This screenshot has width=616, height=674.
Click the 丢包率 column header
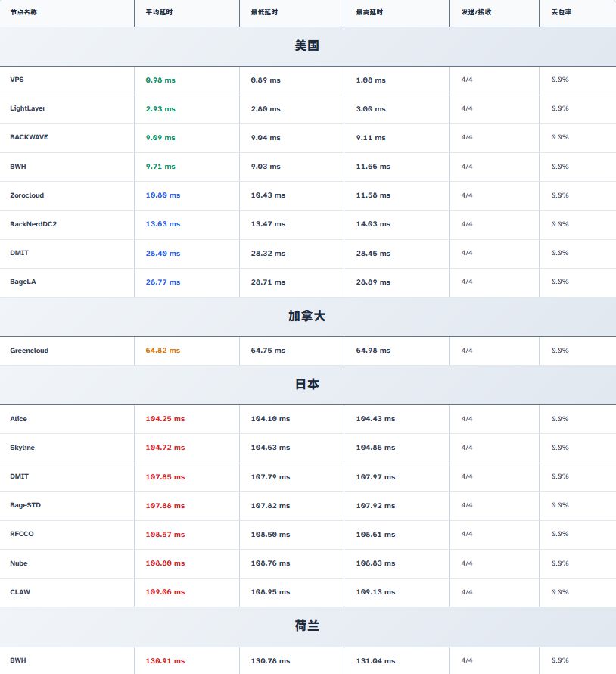562,12
